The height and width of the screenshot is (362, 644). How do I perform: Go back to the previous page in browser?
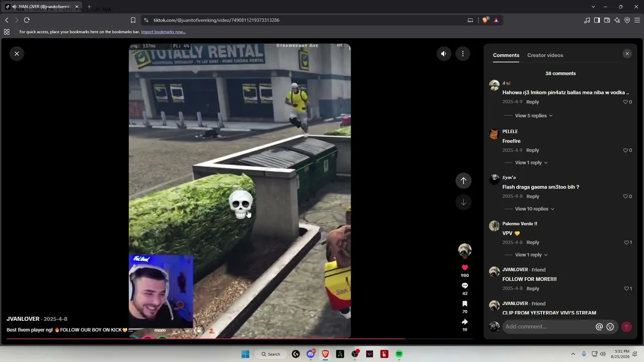point(7,20)
